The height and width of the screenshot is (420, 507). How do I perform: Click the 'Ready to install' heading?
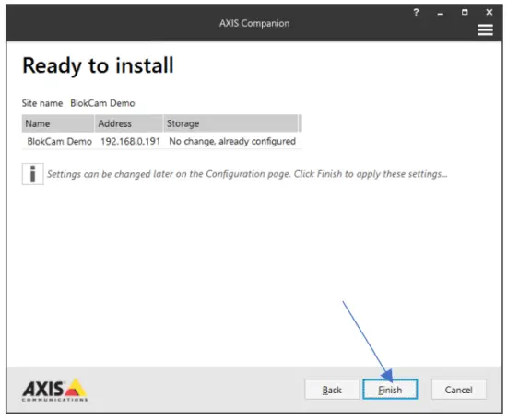[98, 66]
